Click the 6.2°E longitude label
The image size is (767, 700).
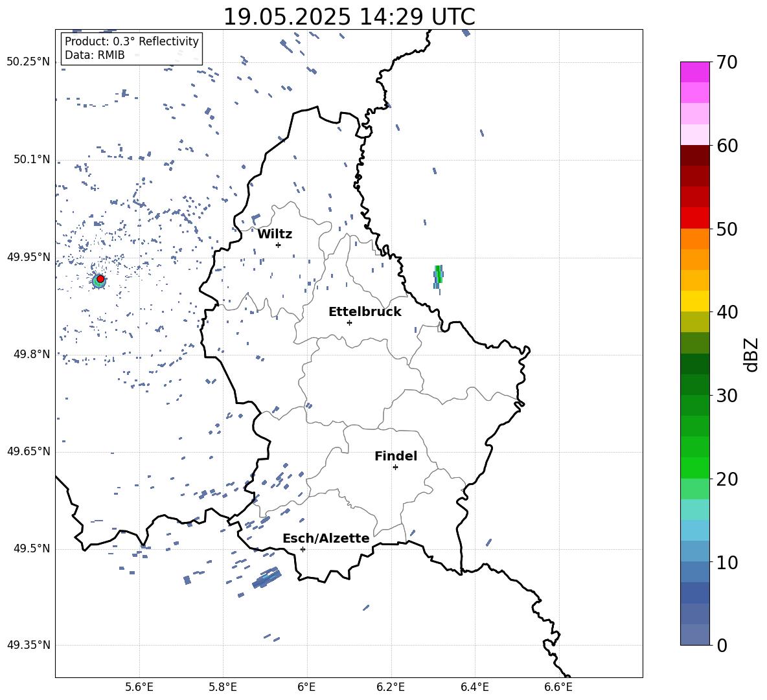[x=391, y=688]
